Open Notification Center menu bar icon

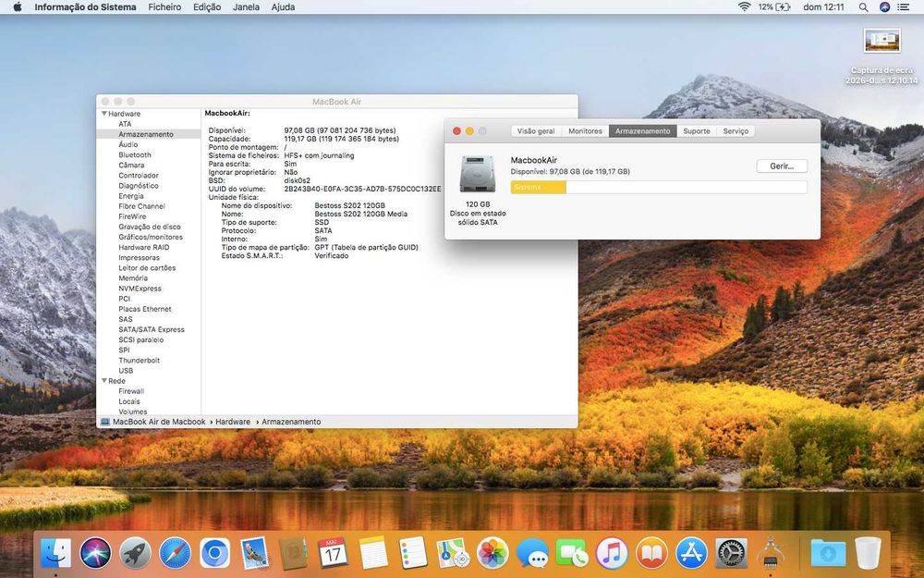(904, 7)
